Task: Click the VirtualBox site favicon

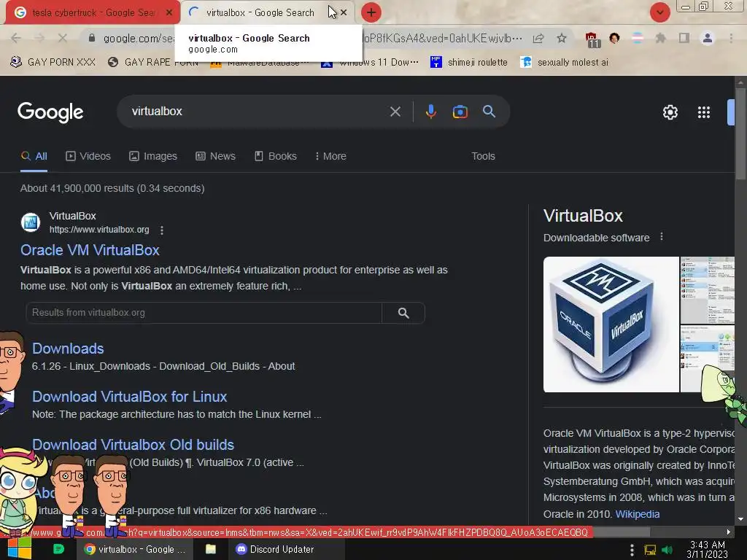Action: tap(31, 222)
